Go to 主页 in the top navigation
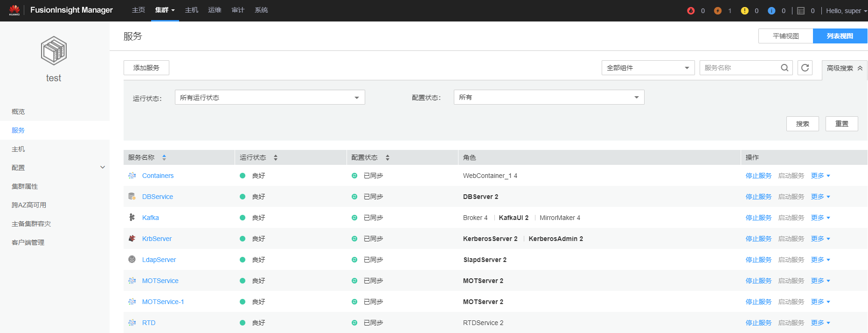868x333 pixels. pyautogui.click(x=139, y=10)
